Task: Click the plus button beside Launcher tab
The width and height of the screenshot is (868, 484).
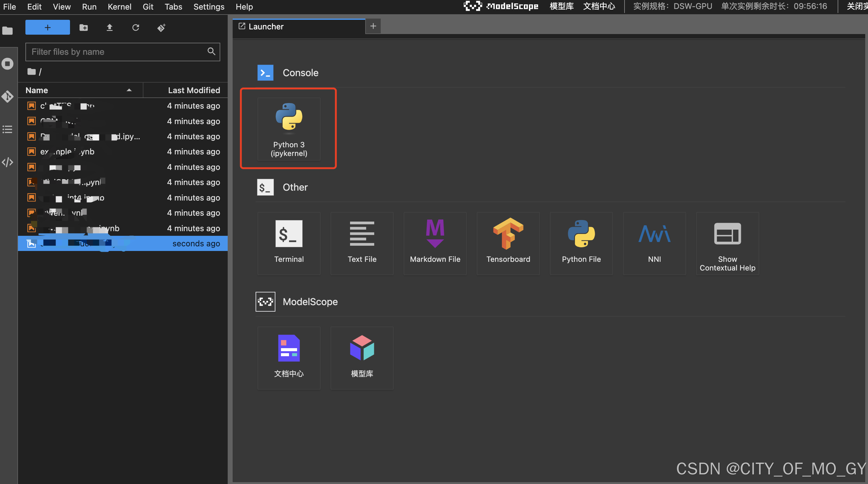Action: (x=373, y=26)
